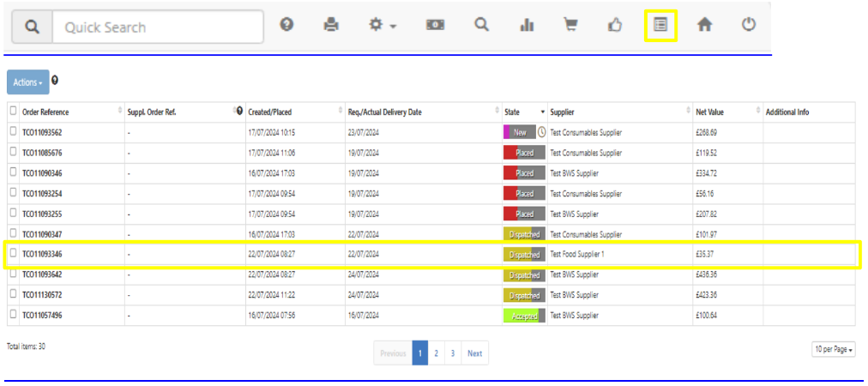Screen dimensions: 868x386
Task: Change the 10 per Page dropdown
Action: coord(833,349)
